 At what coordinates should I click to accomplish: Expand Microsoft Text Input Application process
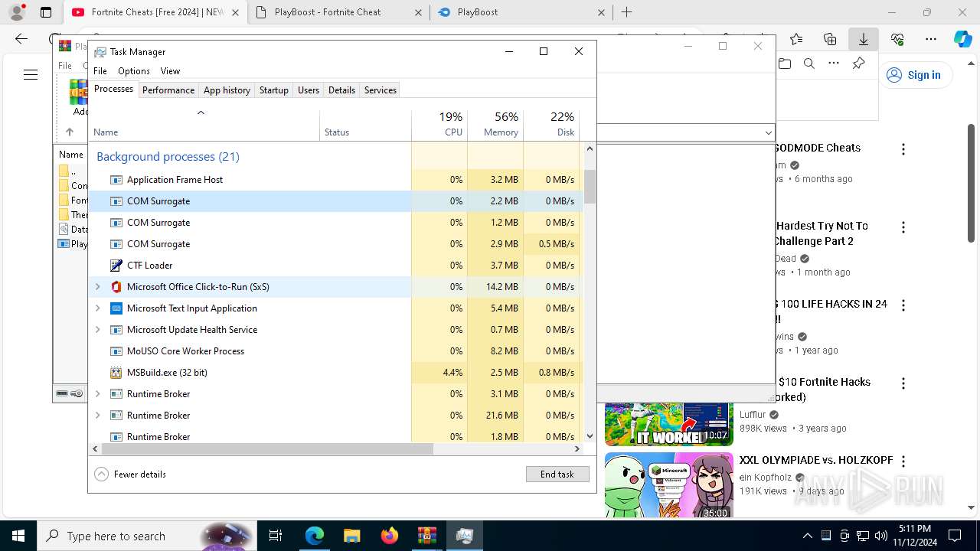(97, 308)
